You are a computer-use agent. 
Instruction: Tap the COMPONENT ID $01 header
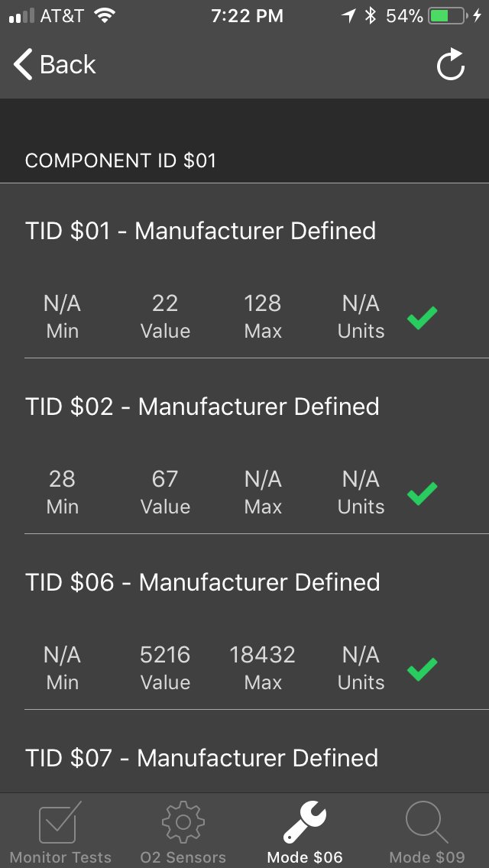(121, 161)
